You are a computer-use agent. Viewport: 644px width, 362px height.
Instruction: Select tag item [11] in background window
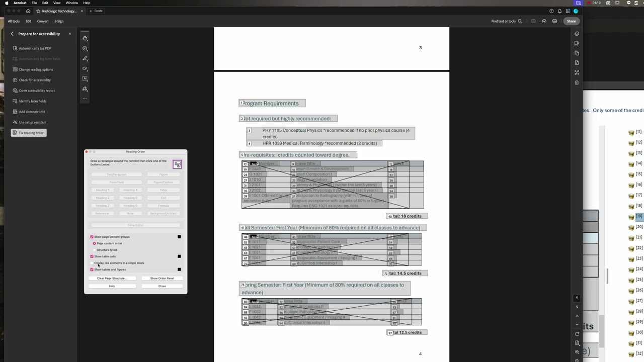click(638, 132)
